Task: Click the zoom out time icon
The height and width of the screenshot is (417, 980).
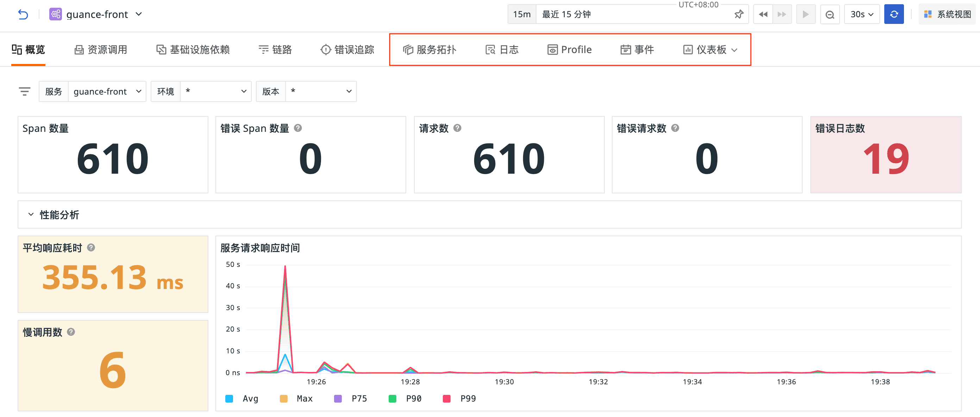Action: [x=830, y=14]
